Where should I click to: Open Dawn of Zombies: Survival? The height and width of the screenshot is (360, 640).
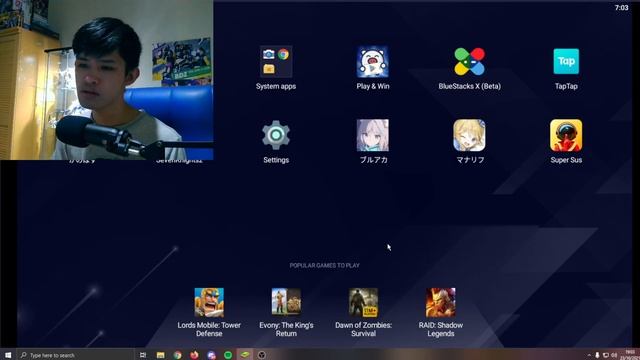(x=363, y=302)
